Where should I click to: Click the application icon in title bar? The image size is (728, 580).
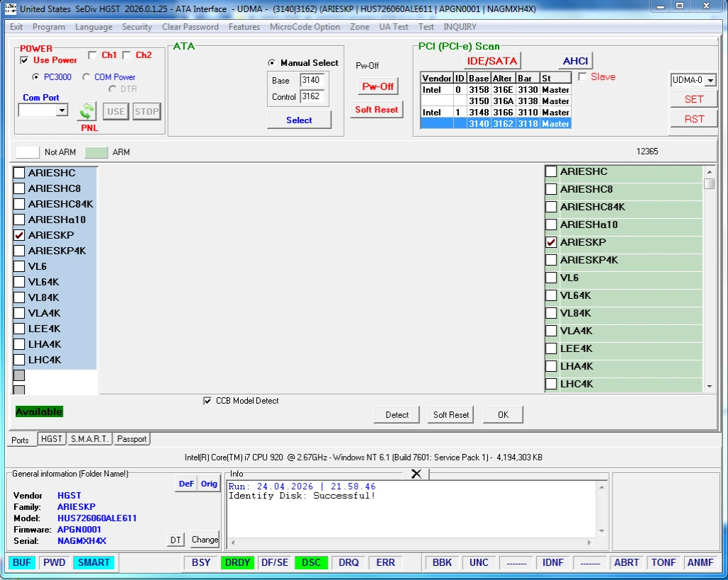click(9, 8)
